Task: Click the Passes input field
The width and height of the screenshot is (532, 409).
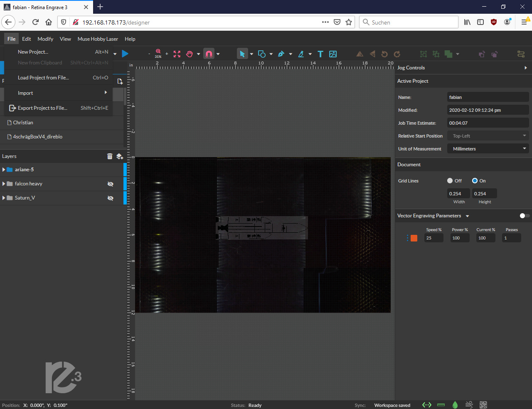Action: click(512, 238)
